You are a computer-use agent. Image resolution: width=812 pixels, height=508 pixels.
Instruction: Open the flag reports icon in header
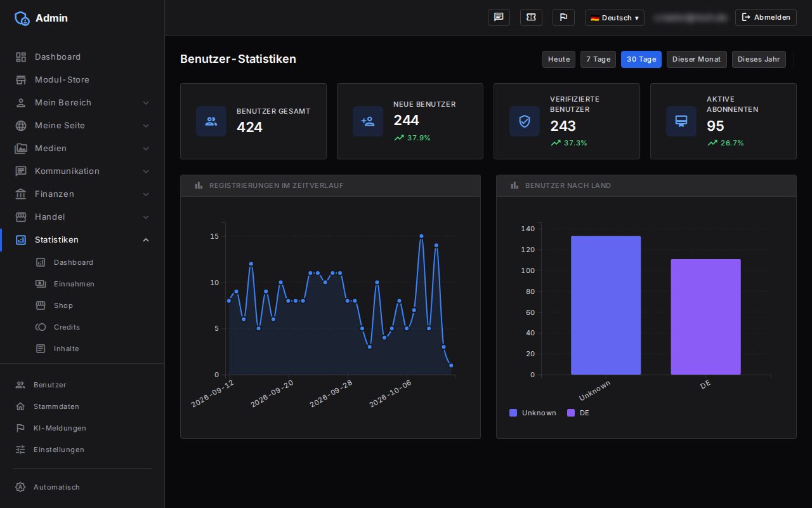(563, 17)
